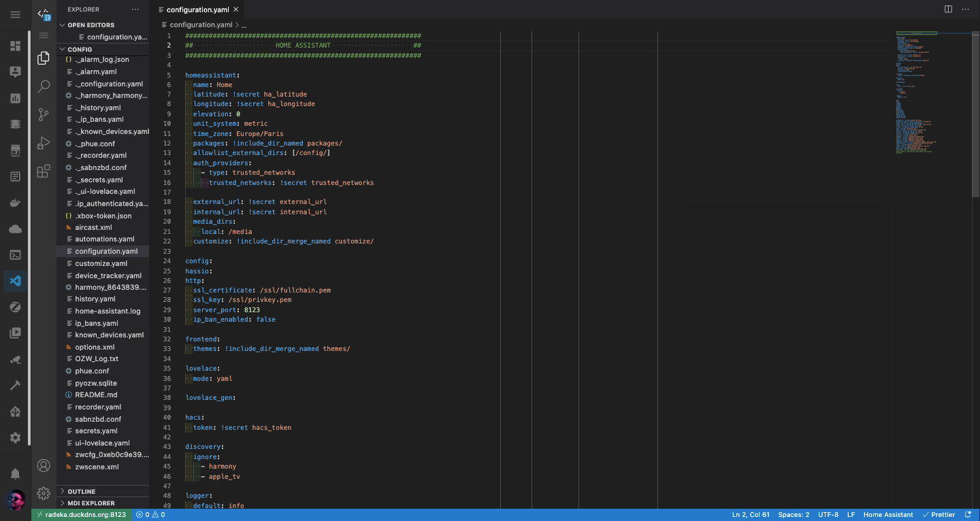Click the breadcrumb ellipsis after configuration.yaml
Viewport: 980px width, 521px height.
coord(244,24)
